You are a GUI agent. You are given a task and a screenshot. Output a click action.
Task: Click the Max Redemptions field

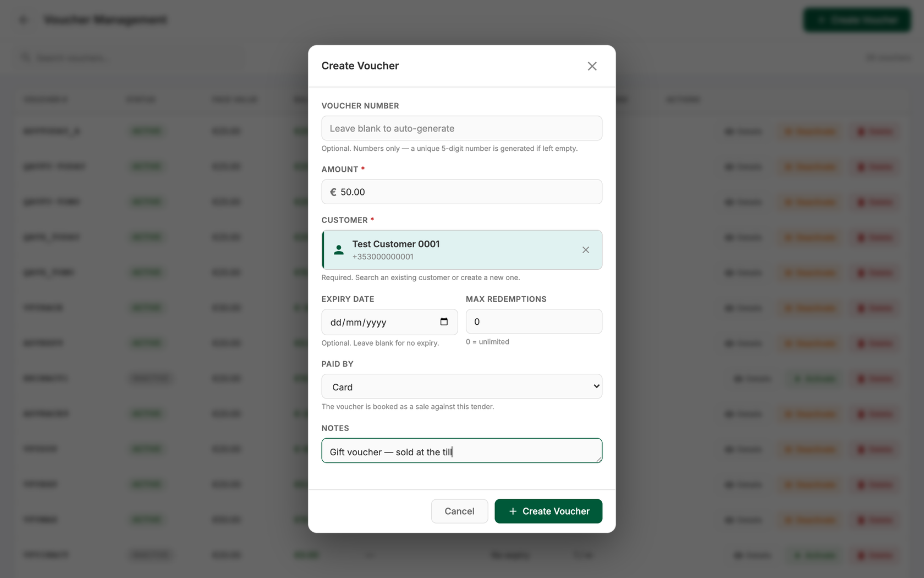pos(534,321)
